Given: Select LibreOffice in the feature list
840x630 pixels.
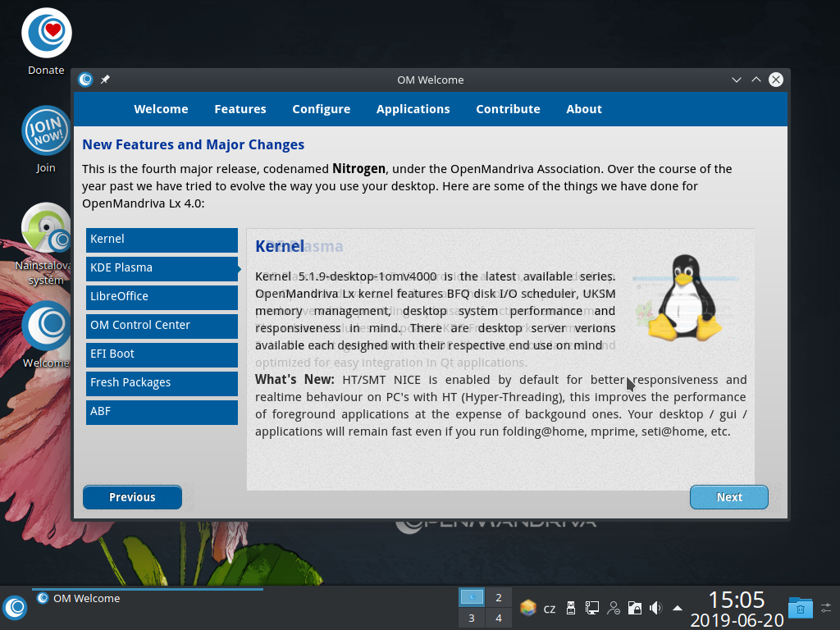Looking at the screenshot, I should 162,297.
